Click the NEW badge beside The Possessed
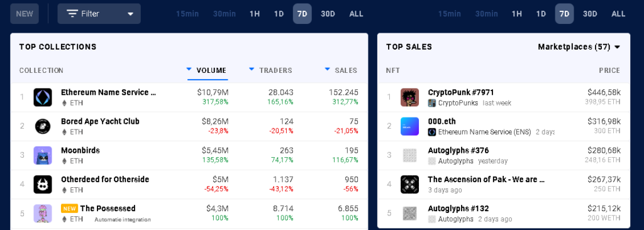Screen dimensions: 644x230 tap(69, 209)
